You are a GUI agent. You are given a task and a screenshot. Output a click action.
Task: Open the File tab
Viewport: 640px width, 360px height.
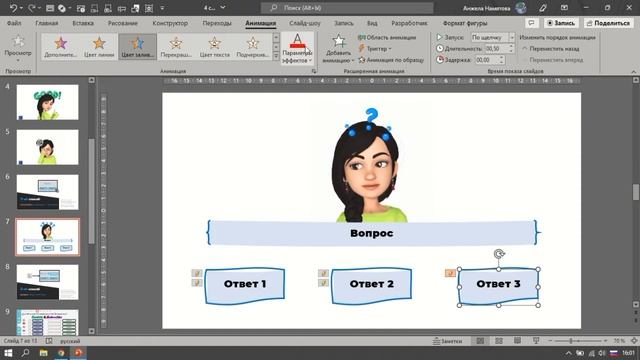(x=14, y=23)
